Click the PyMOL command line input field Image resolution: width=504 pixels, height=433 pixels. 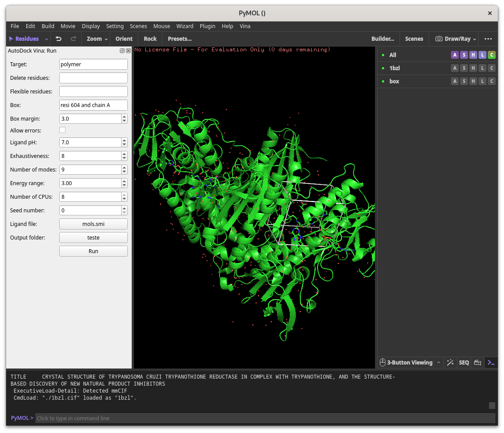click(265, 418)
